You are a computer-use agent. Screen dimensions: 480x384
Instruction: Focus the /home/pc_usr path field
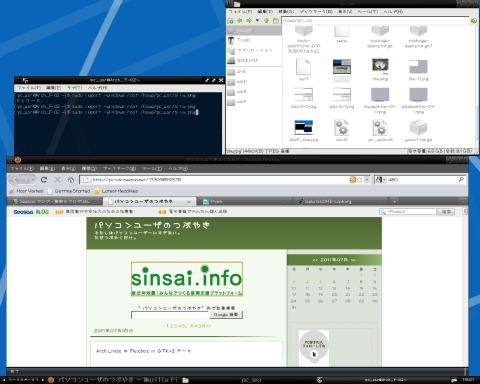(375, 21)
